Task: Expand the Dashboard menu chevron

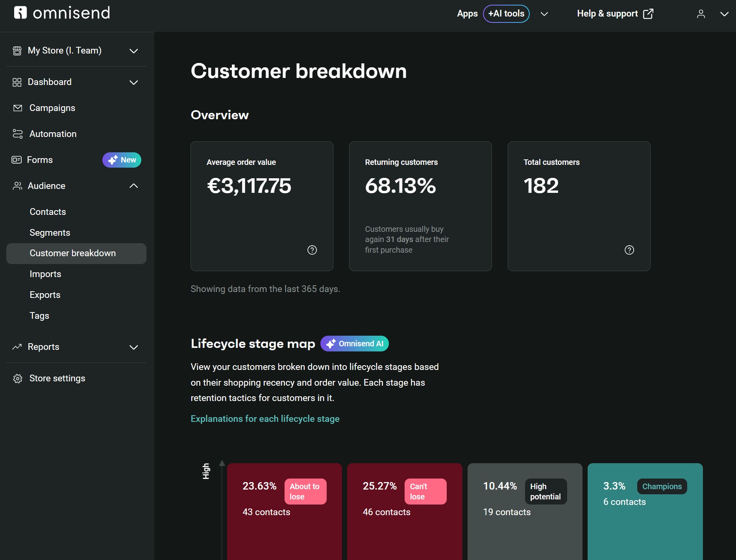Action: tap(134, 82)
